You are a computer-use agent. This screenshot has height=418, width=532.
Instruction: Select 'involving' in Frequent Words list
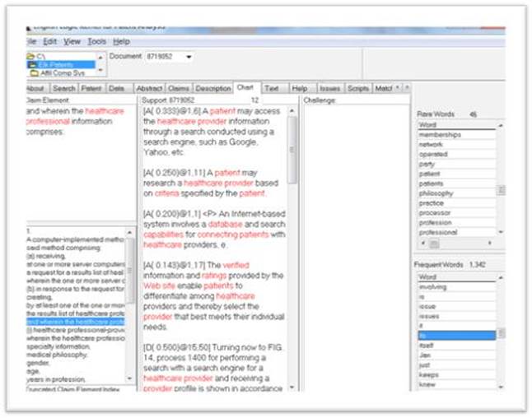457,287
